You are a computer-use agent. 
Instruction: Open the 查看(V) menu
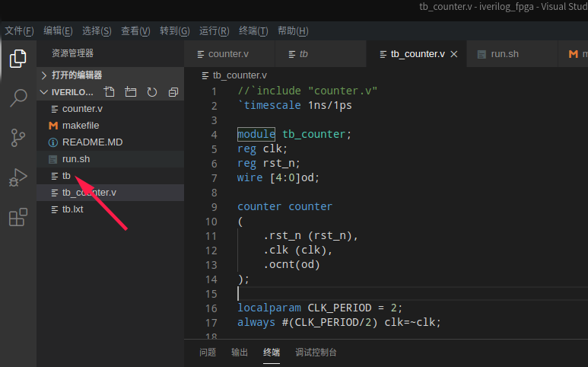[x=135, y=30]
